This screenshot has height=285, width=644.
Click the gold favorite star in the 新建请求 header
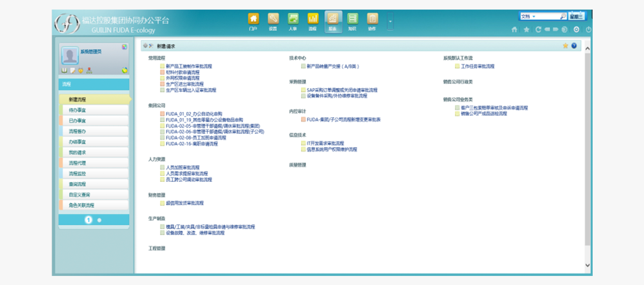(566, 46)
